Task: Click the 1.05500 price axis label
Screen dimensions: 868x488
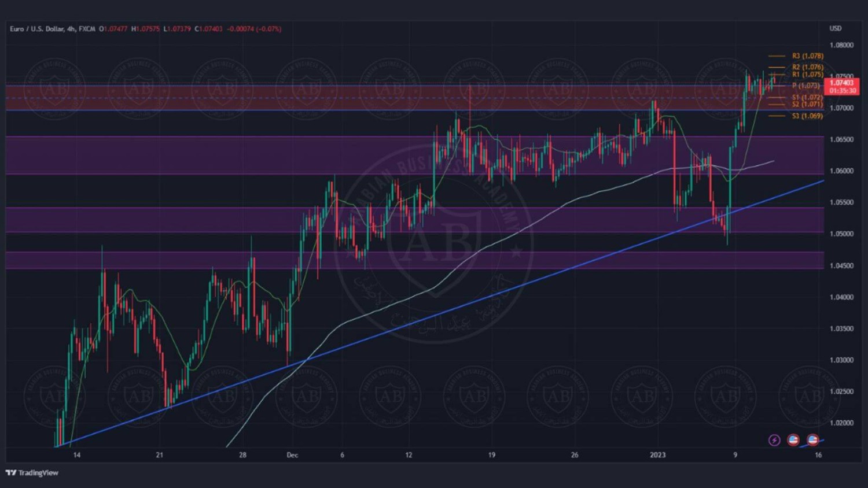Action: tap(841, 202)
